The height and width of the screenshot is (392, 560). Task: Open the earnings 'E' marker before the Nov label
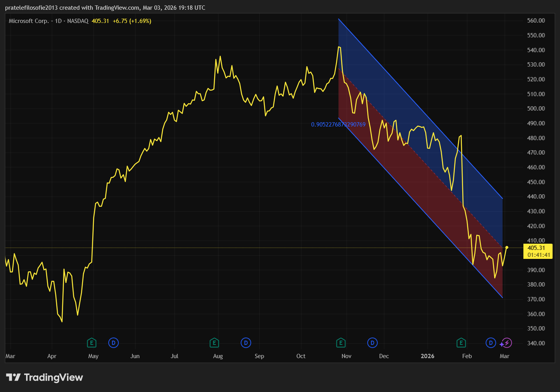341,343
